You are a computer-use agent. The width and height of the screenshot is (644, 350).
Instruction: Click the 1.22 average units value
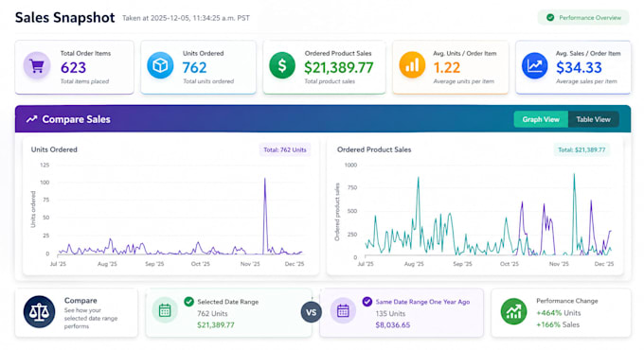click(446, 68)
